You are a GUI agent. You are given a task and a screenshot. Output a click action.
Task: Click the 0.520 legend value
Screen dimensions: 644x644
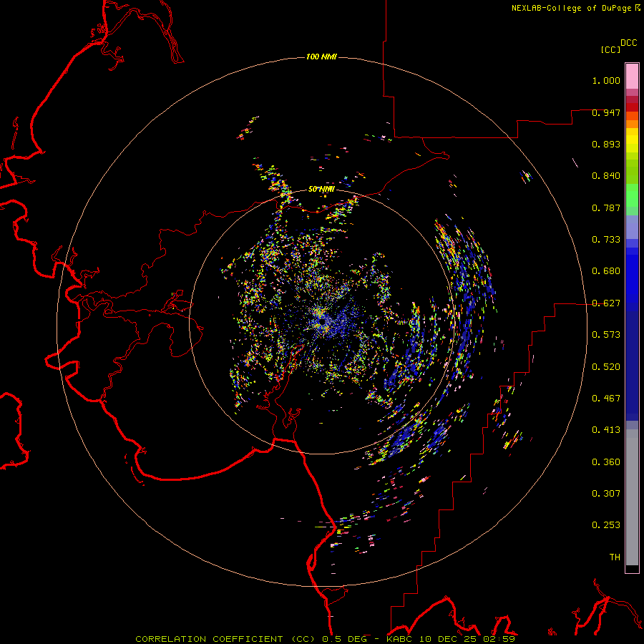point(606,367)
